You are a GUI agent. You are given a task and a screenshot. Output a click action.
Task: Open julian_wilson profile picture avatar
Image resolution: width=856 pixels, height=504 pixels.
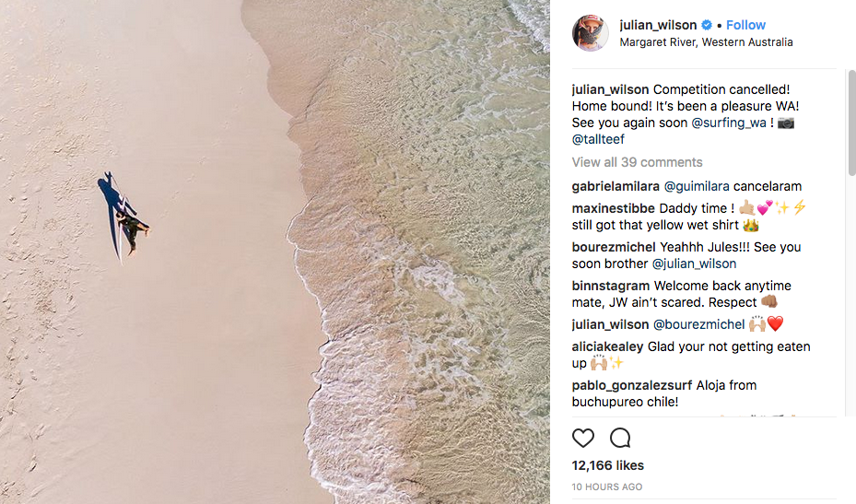[x=590, y=33]
